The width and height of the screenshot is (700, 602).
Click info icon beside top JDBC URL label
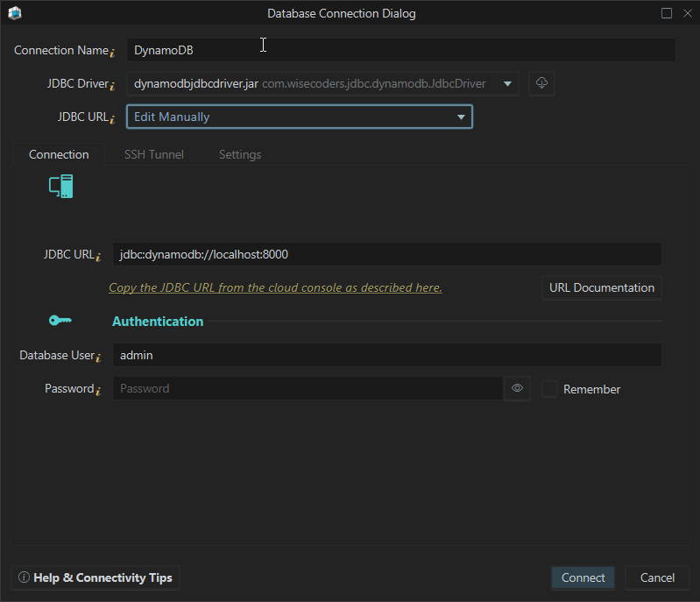click(x=112, y=119)
